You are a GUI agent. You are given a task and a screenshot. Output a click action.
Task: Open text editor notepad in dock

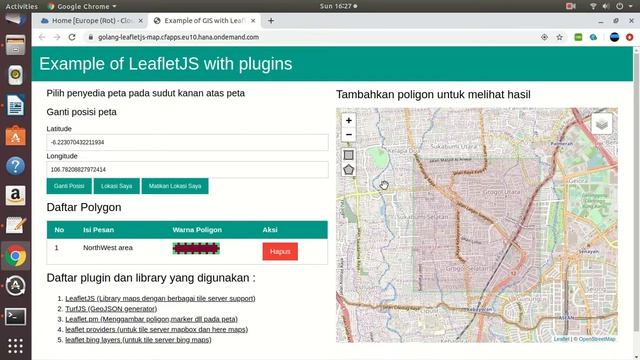click(x=16, y=226)
